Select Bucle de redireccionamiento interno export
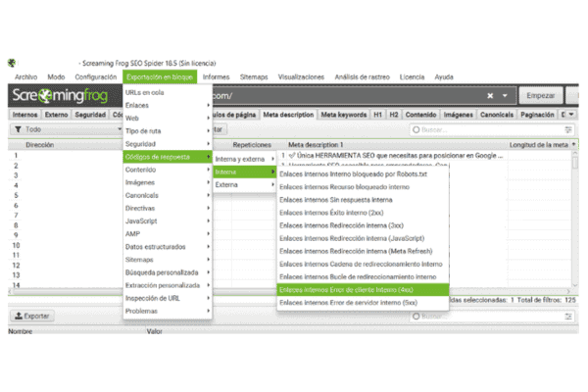This screenshot has height=392, width=588. pos(363,276)
